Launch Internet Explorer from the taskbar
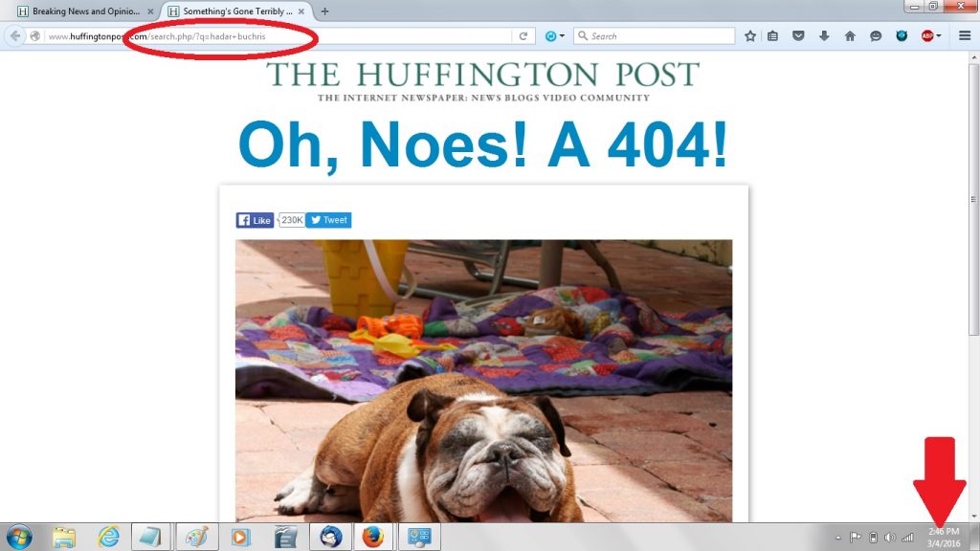Viewport: 980px width, 551px height. pos(109,537)
